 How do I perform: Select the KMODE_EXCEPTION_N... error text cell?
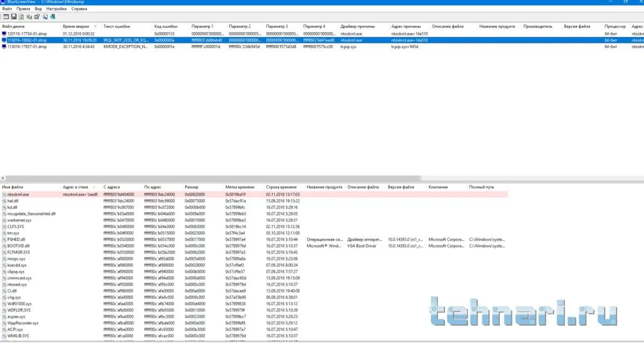click(x=126, y=47)
